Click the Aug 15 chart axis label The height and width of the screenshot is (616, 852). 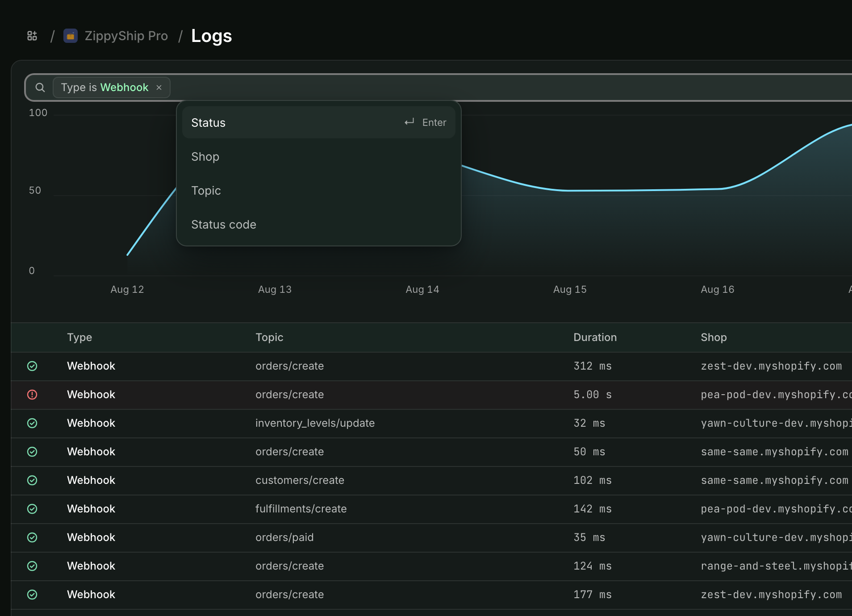pyautogui.click(x=570, y=289)
